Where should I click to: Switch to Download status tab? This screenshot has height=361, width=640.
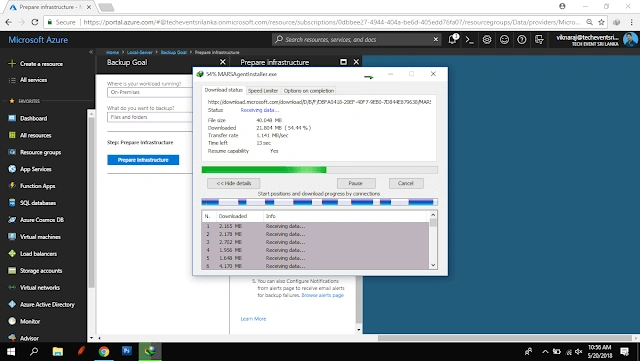(224, 90)
